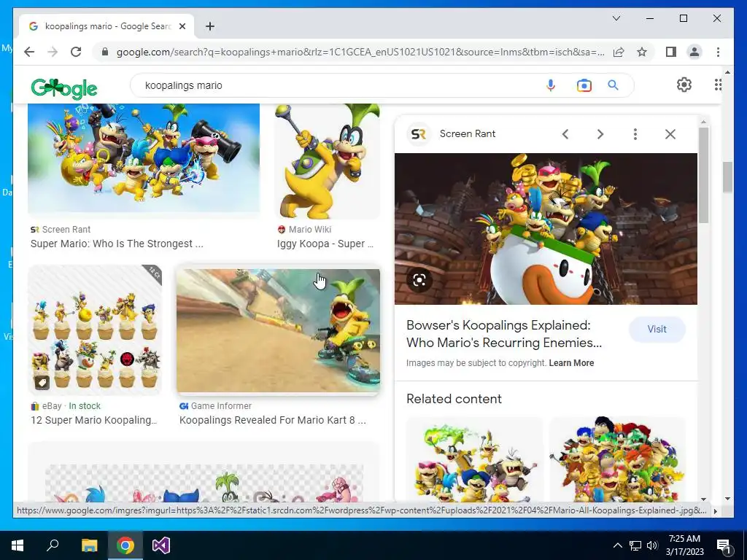Open the Screen Rant source logo
747x560 pixels.
pyautogui.click(x=418, y=134)
